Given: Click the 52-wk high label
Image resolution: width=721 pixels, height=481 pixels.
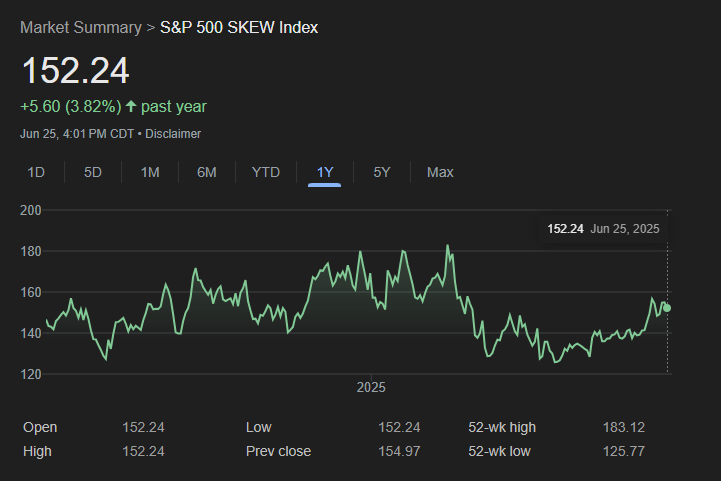Looking at the screenshot, I should coord(502,427).
